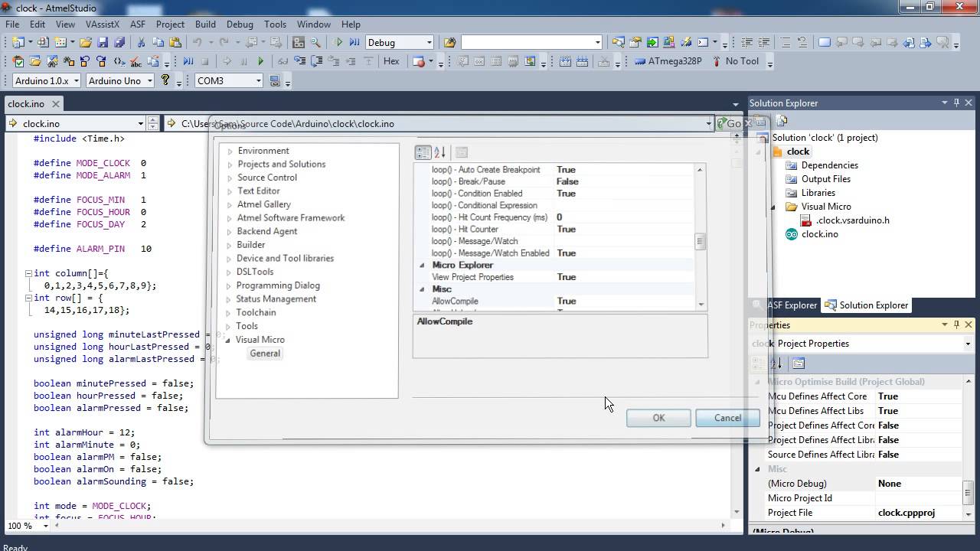The width and height of the screenshot is (980, 551).
Task: Confirm Options dialog with OK
Action: click(658, 418)
